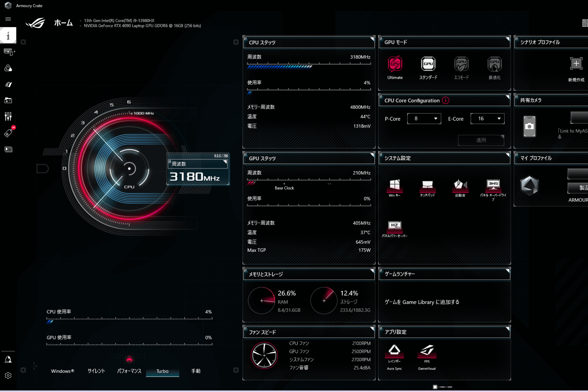
Task: Open GameVisual from the sidebar
Action: pos(8,84)
